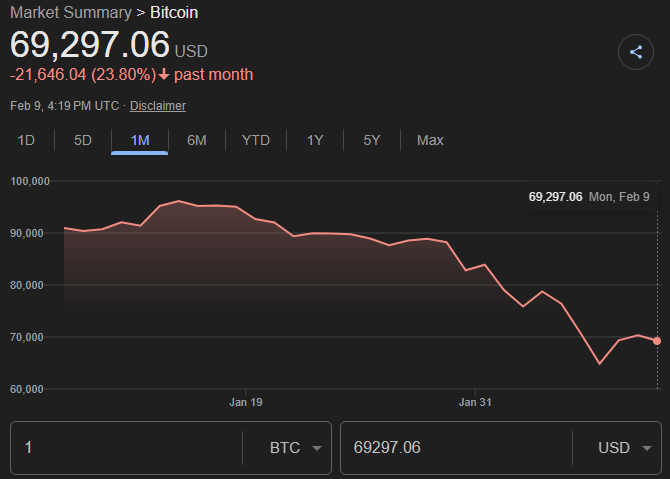This screenshot has width=670, height=479.
Task: Click the end-of-chart price point marker
Action: (657, 341)
